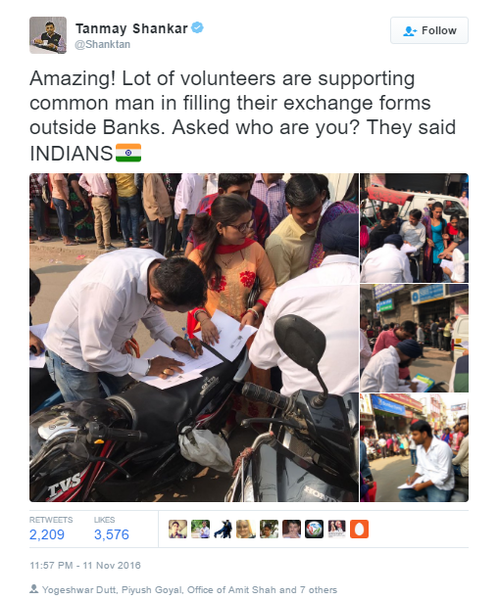View the 3,576 likes count
500x600 pixels.
111,534
